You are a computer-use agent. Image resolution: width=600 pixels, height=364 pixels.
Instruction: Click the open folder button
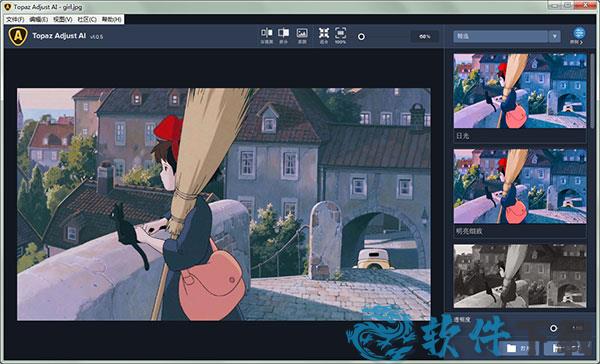518,348
